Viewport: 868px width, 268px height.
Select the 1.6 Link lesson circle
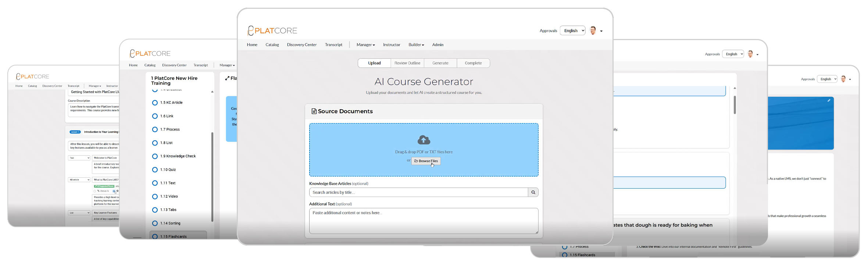tap(155, 116)
